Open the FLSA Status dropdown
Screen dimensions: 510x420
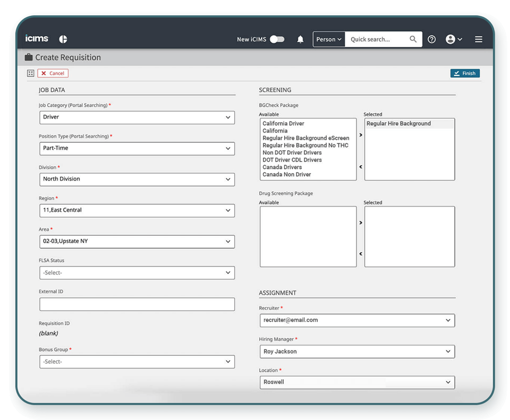click(137, 273)
